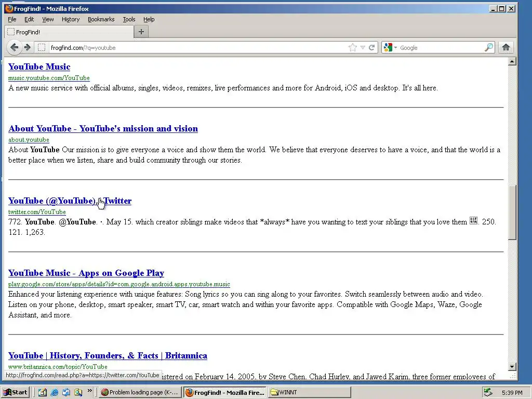Click the first quick launch notepad icon
This screenshot has height=399, width=532.
coord(43,393)
